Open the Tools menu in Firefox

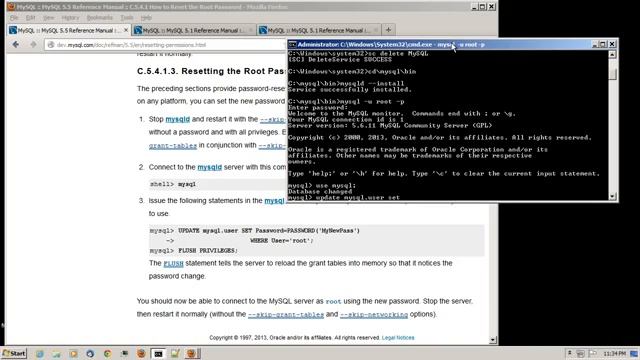pos(127,18)
